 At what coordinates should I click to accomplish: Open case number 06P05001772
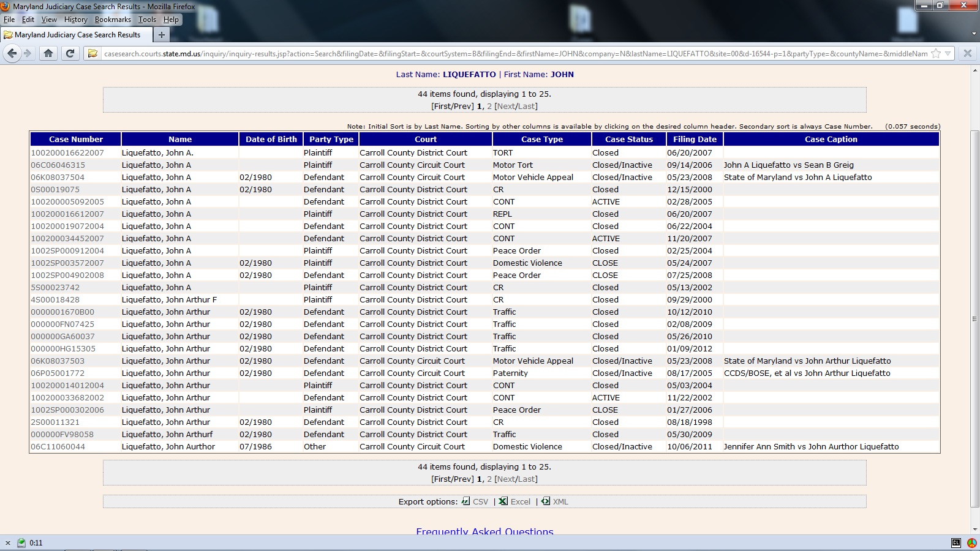58,373
